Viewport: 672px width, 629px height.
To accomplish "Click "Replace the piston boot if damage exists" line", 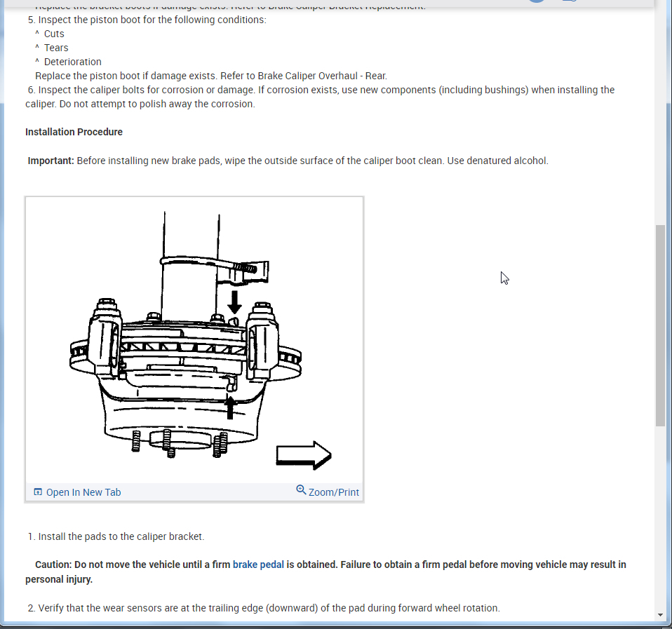I will (211, 76).
